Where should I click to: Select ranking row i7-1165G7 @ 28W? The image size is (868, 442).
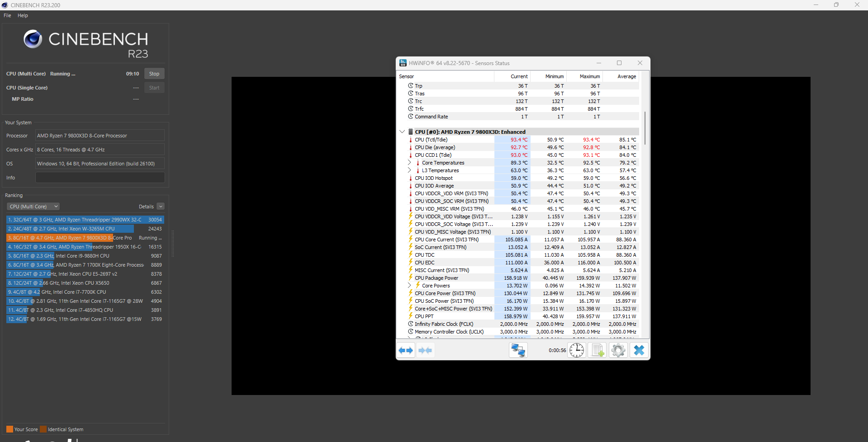pyautogui.click(x=85, y=301)
